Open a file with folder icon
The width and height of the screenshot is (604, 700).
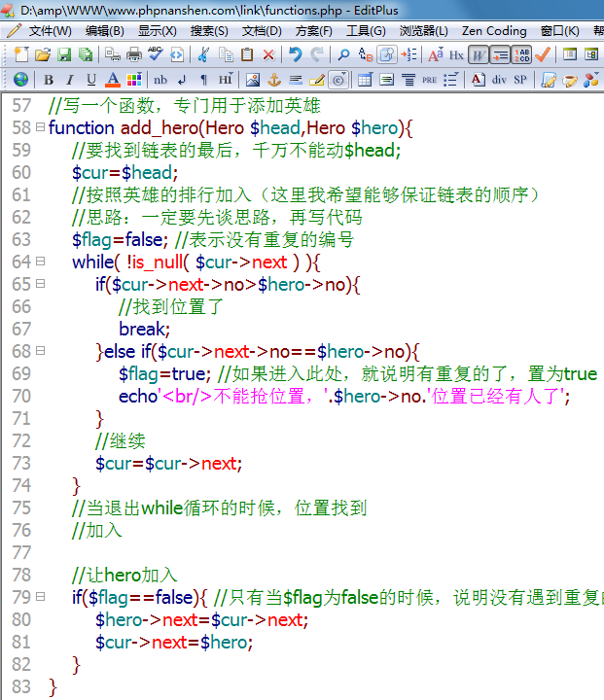click(x=43, y=54)
